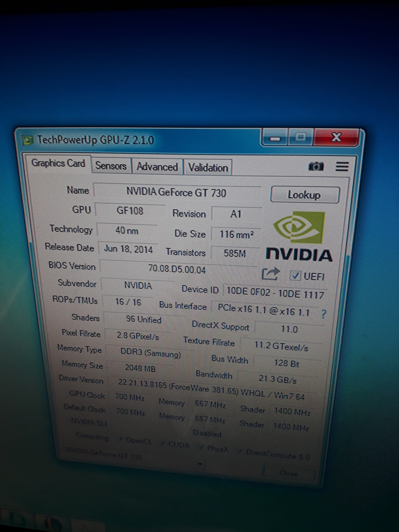The image size is (399, 532).
Task: Open the Advanced tab
Action: [157, 167]
